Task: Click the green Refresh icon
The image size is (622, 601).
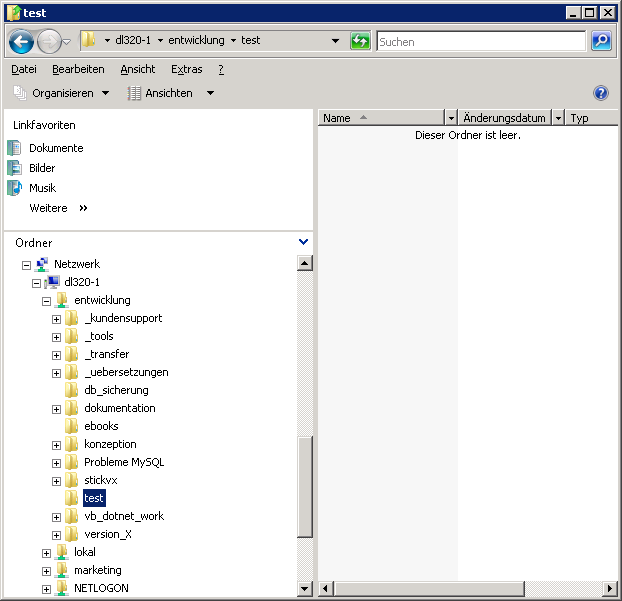Action: [x=360, y=41]
